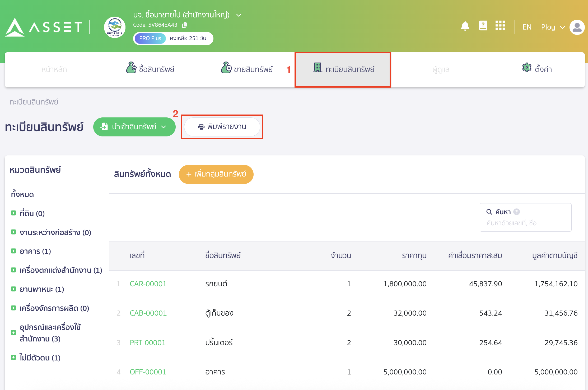Screen dimensions: 588x390
Task: Open the นำเข้าสินทรัพย์ import dropdown
Action: pos(134,127)
